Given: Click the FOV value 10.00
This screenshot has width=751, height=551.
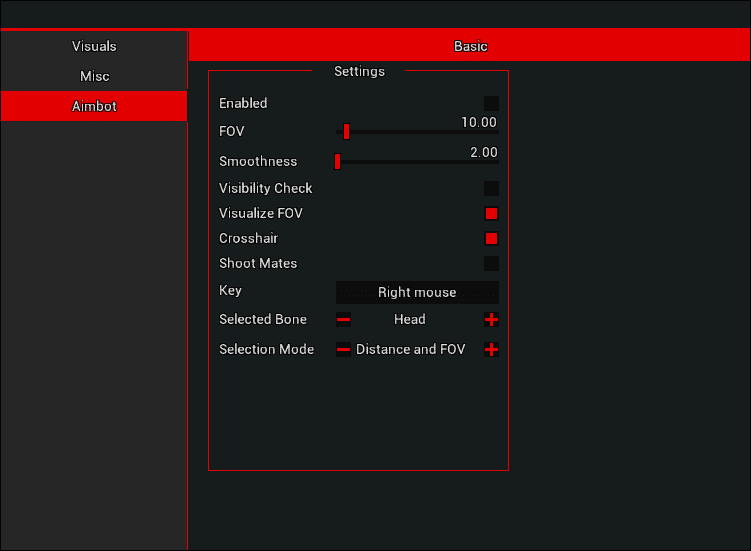Looking at the screenshot, I should tap(478, 122).
